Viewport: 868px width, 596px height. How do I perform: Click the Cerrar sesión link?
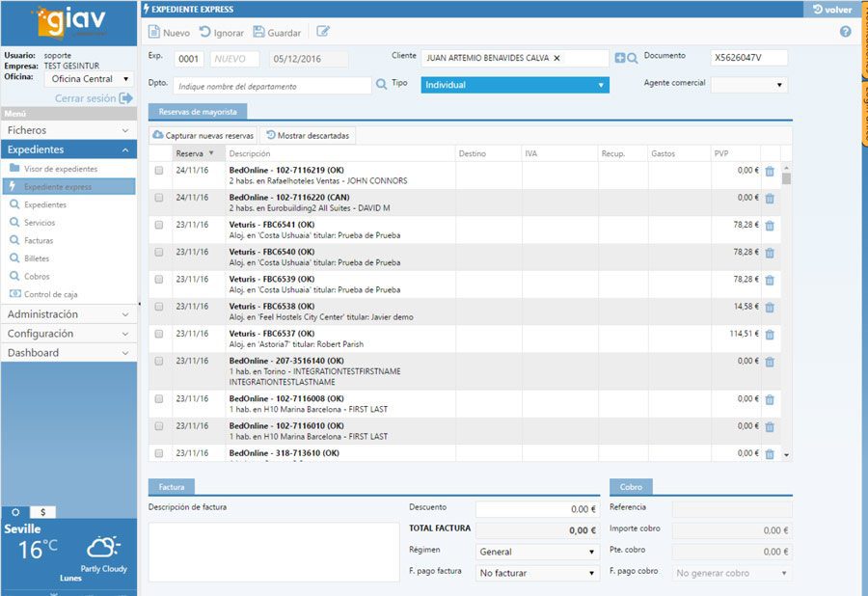click(94, 98)
